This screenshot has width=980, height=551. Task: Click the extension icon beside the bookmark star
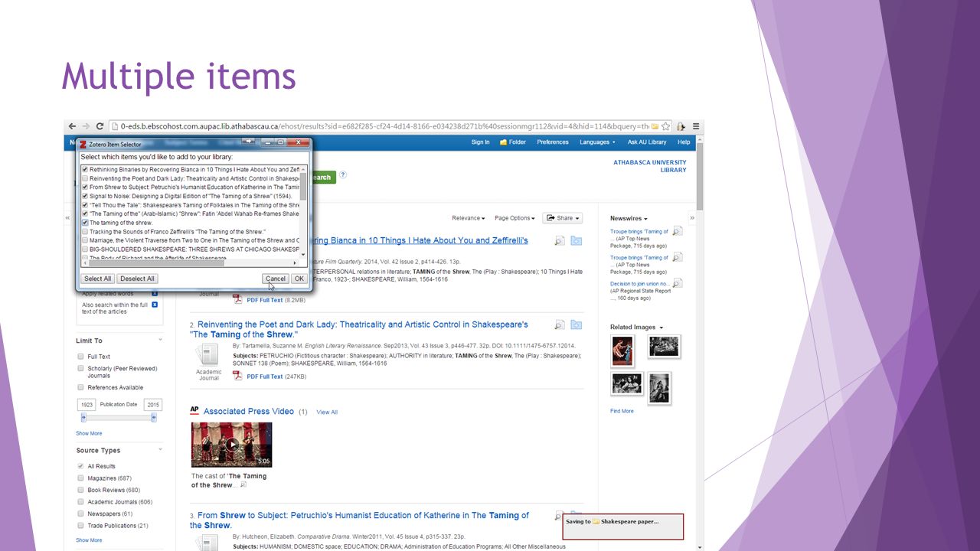pos(681,126)
